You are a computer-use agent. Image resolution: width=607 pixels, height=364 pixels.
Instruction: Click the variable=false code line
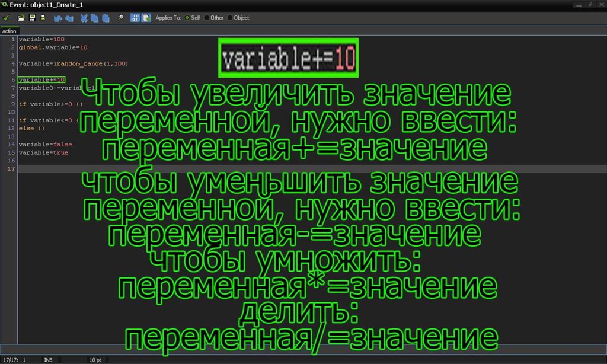pos(45,145)
